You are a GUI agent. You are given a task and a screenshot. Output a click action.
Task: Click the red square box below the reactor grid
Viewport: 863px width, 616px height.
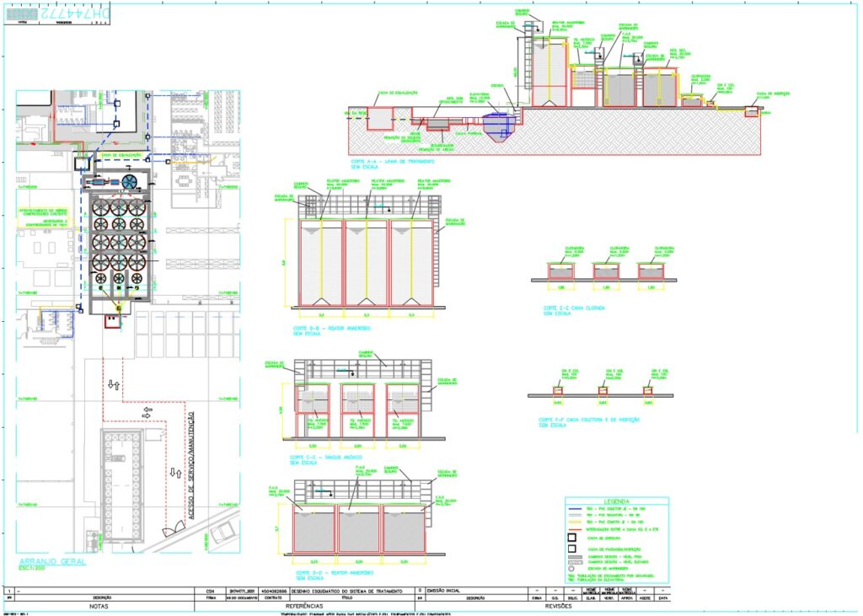click(111, 319)
